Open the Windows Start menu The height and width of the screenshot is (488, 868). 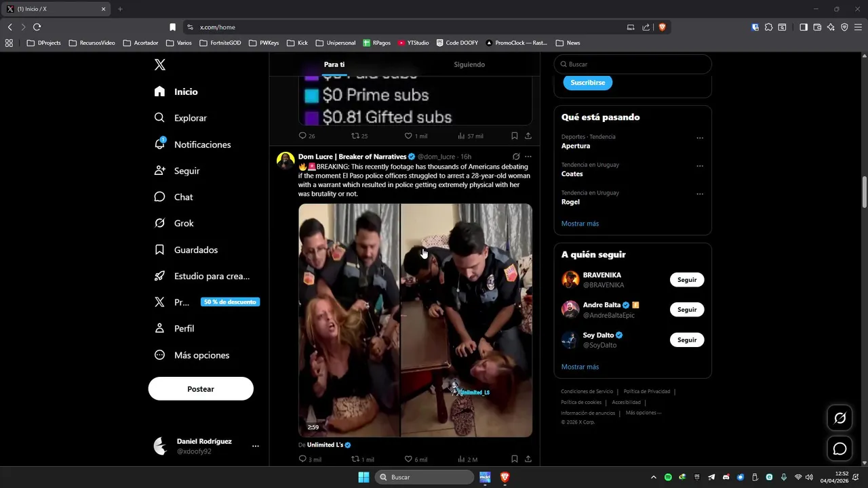(363, 477)
